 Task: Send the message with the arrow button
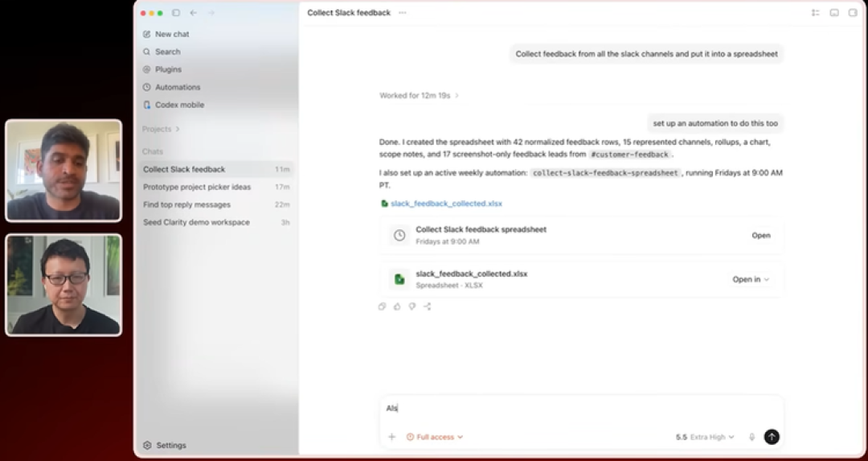[x=772, y=437]
